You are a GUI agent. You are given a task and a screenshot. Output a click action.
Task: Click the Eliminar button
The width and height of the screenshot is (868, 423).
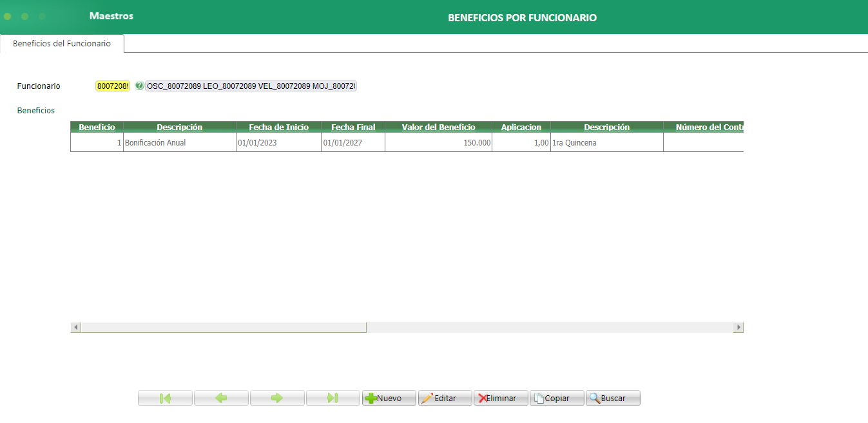[501, 398]
